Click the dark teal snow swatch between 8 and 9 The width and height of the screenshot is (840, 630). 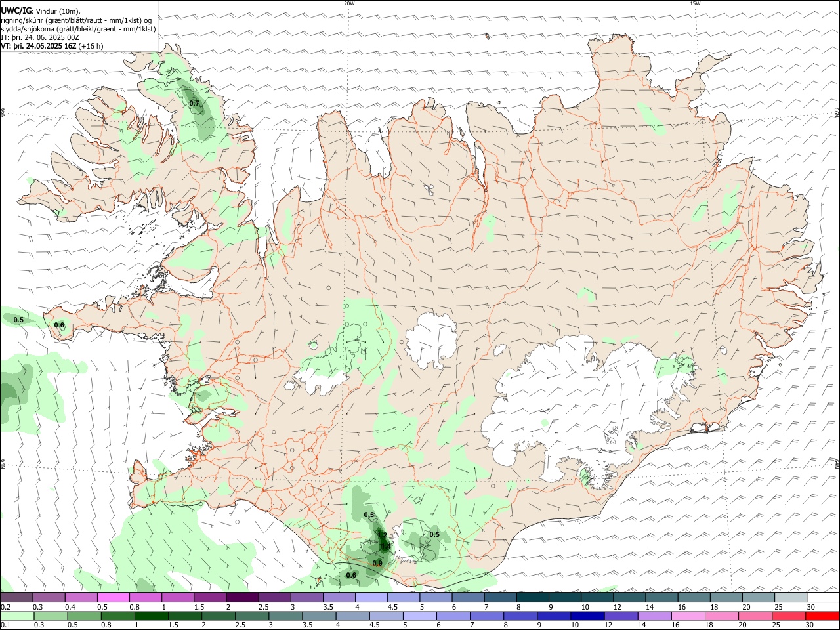[533, 598]
